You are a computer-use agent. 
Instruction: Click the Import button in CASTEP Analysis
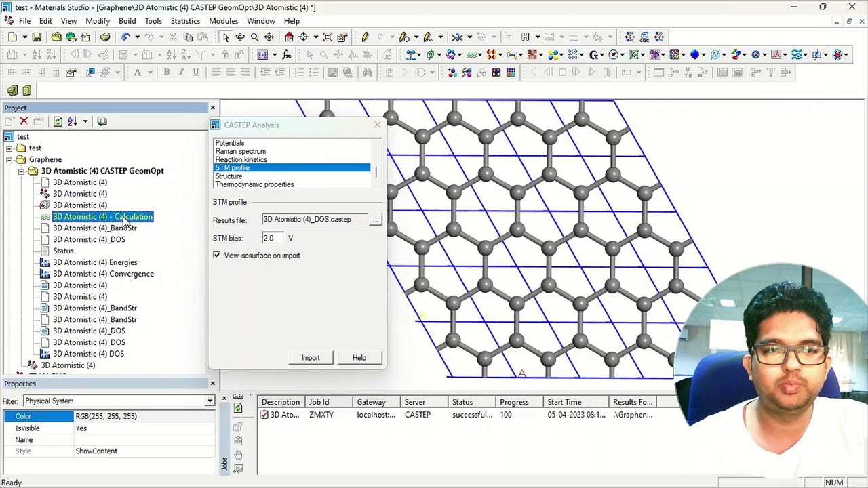(x=311, y=358)
